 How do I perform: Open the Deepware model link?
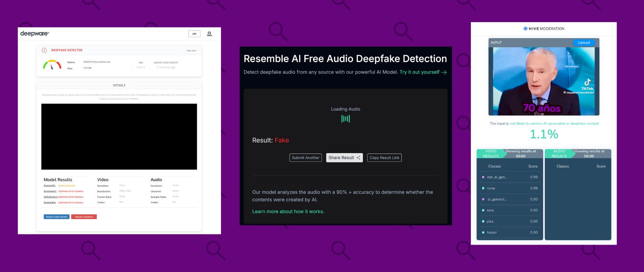coord(50,191)
